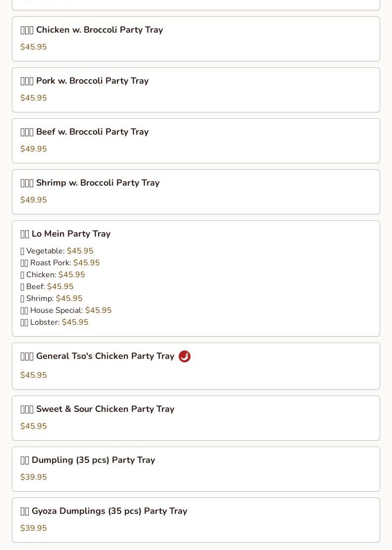This screenshot has width=392, height=550.
Task: Open Shrimp w. Broccoli Party Tray
Action: pyautogui.click(x=98, y=183)
